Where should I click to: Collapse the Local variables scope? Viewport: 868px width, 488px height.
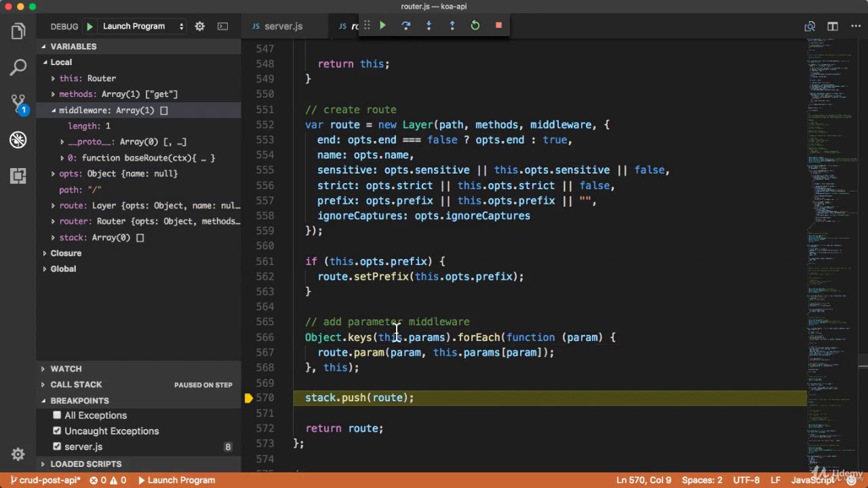[45, 62]
